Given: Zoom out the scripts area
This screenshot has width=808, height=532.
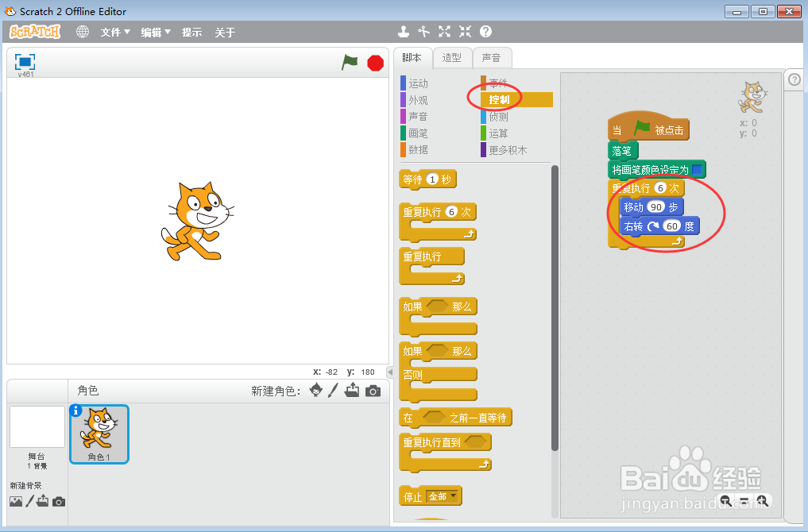Looking at the screenshot, I should [x=725, y=500].
